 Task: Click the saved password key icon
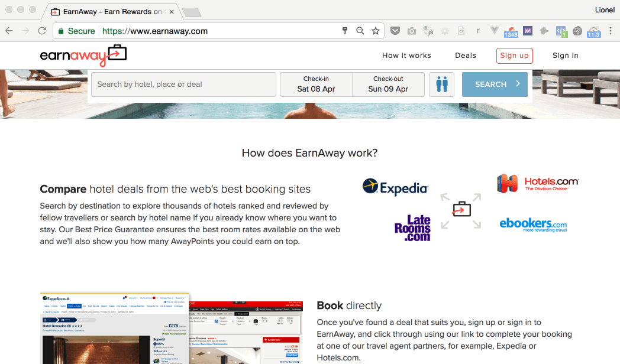click(345, 31)
